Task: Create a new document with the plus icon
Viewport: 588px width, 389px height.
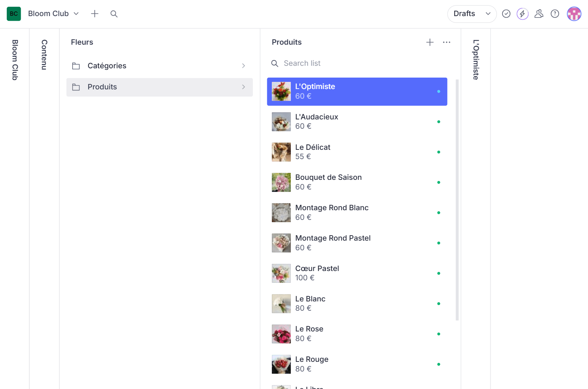Action: coord(94,14)
